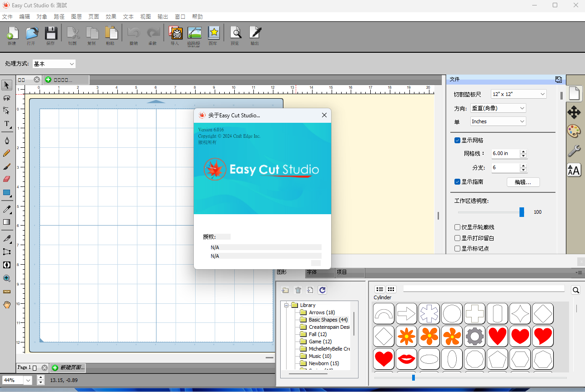Click the library search magnifier button
The width and height of the screenshot is (585, 392).
[x=575, y=290]
